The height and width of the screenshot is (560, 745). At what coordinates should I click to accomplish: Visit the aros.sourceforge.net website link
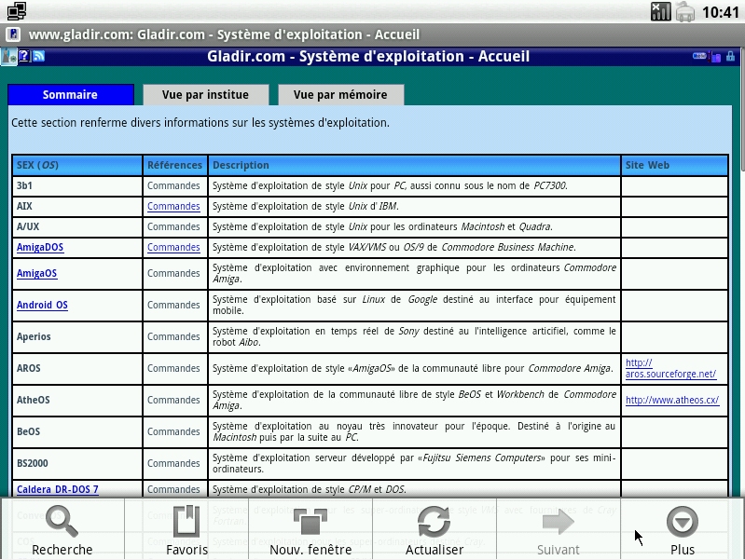(x=670, y=368)
